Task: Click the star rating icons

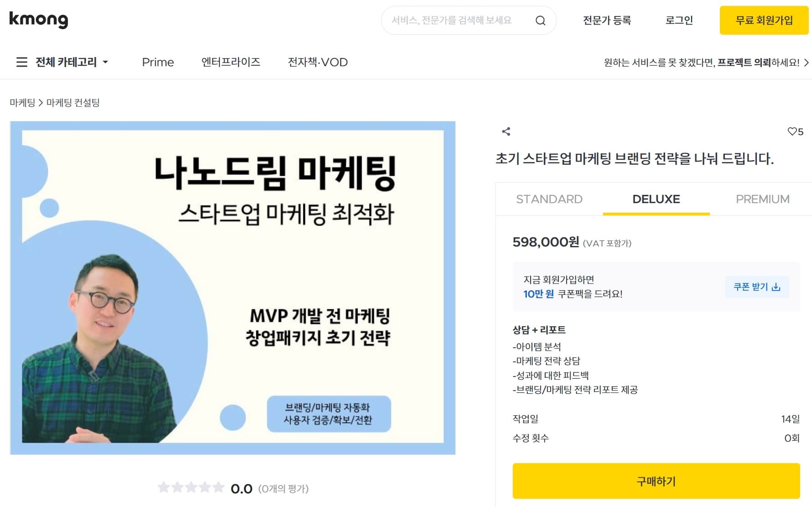Action: point(191,487)
